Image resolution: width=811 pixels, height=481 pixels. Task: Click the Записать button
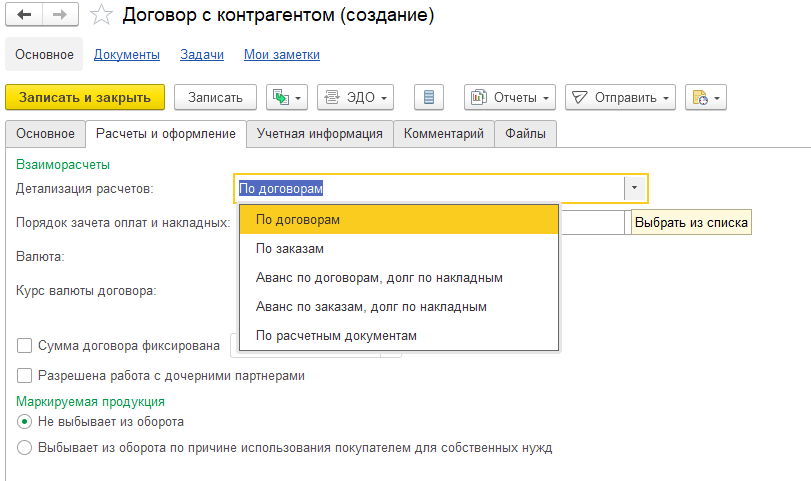(x=215, y=97)
